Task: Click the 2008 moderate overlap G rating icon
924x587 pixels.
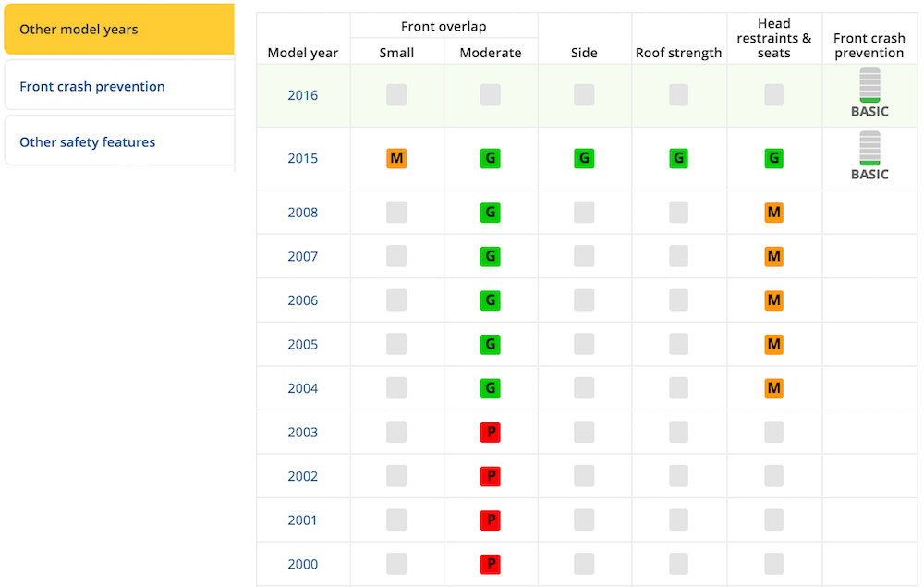Action: pos(491,213)
